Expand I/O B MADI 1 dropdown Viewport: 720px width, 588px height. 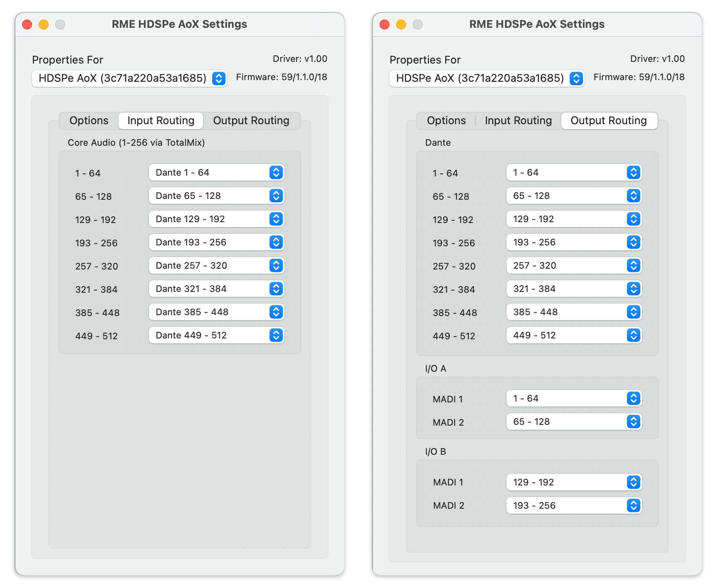point(574,483)
